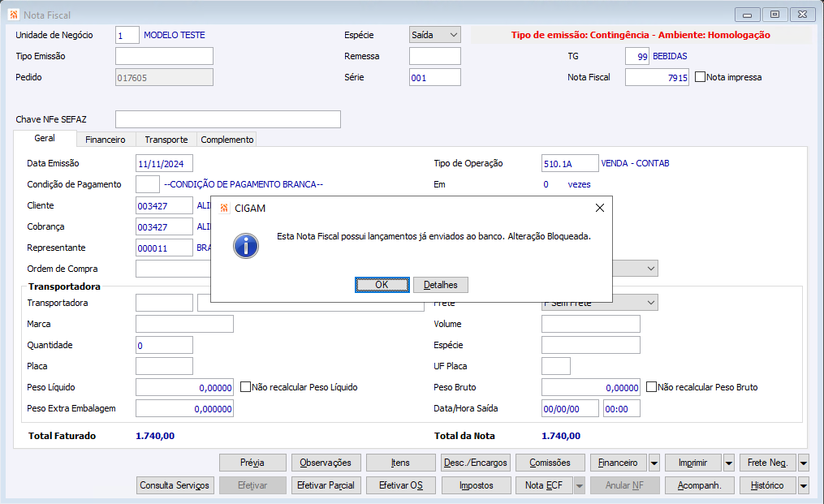Click the Prévia button
This screenshot has height=504, width=824.
pos(252,463)
